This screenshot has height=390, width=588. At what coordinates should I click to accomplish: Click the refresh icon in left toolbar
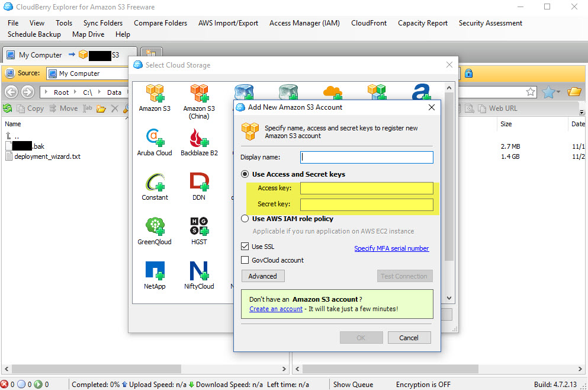8,108
